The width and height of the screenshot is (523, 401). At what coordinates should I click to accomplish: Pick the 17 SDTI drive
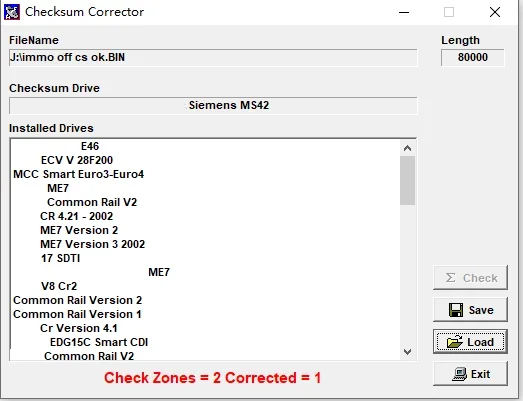pos(60,258)
